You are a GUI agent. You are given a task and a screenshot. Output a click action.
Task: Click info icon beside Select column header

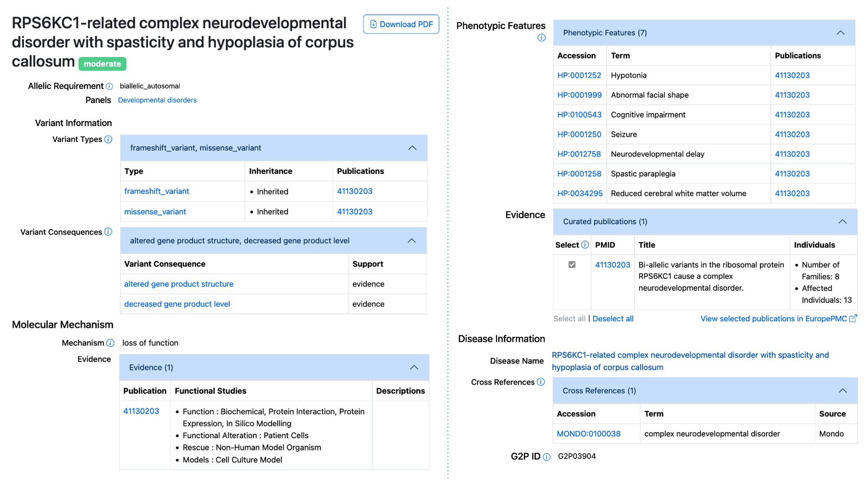pos(585,245)
